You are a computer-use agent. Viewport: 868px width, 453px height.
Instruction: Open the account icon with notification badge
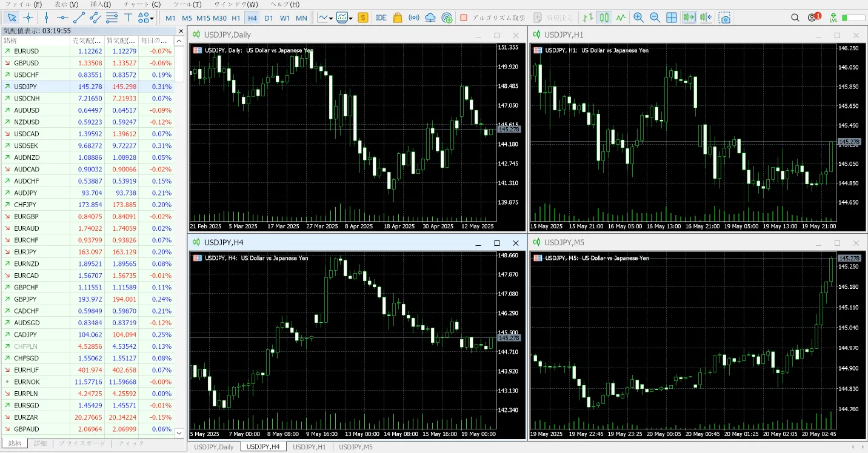tap(813, 17)
